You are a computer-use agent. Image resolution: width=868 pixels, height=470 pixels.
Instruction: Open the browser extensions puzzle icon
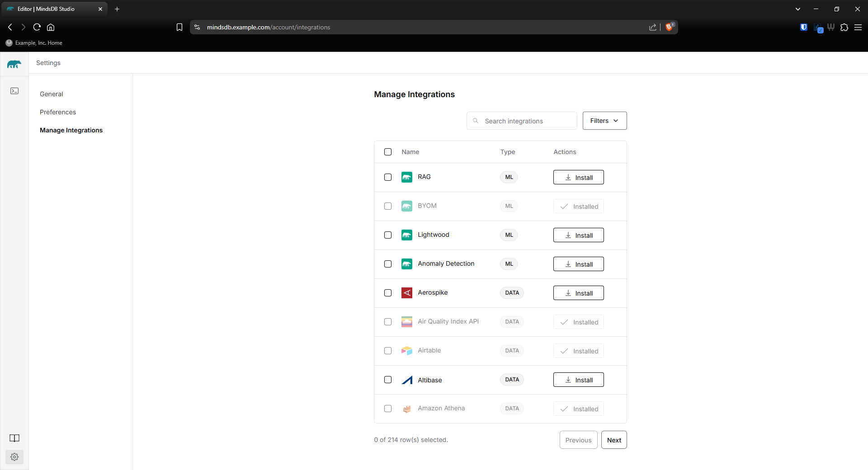pyautogui.click(x=844, y=27)
